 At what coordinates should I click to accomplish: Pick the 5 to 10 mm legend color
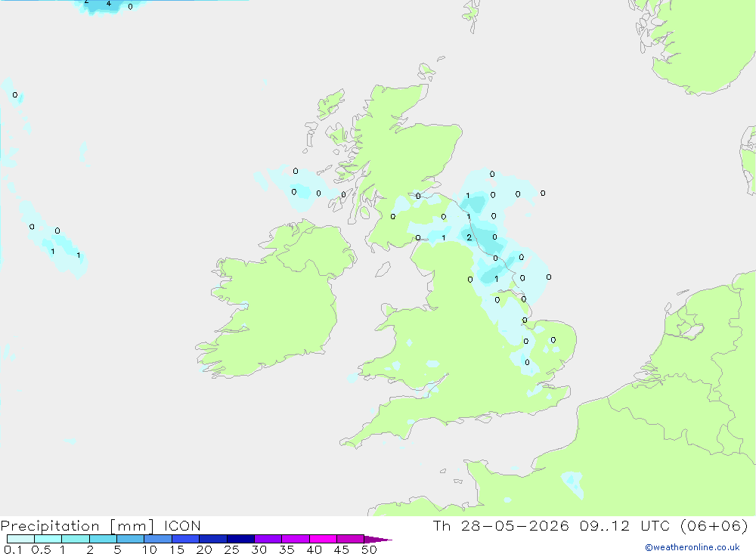coord(131,539)
